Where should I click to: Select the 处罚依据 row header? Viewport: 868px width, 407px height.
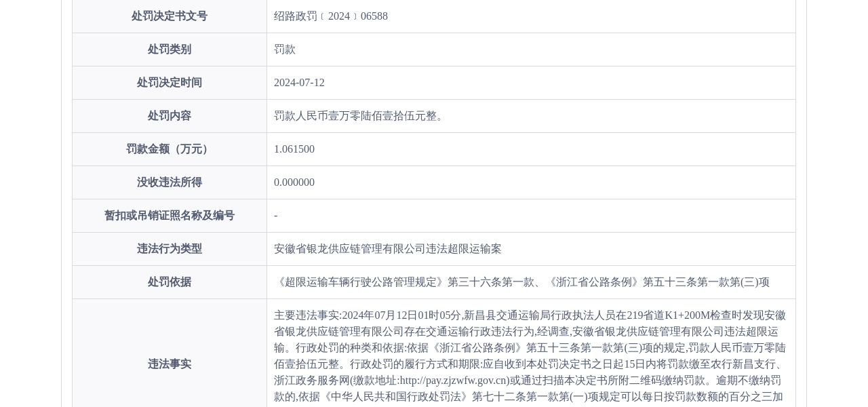point(169,282)
